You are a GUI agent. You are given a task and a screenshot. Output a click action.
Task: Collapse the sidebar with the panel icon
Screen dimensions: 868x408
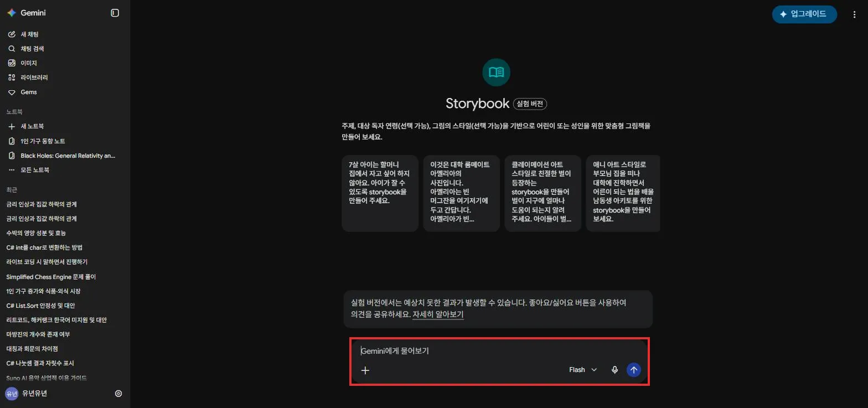115,13
